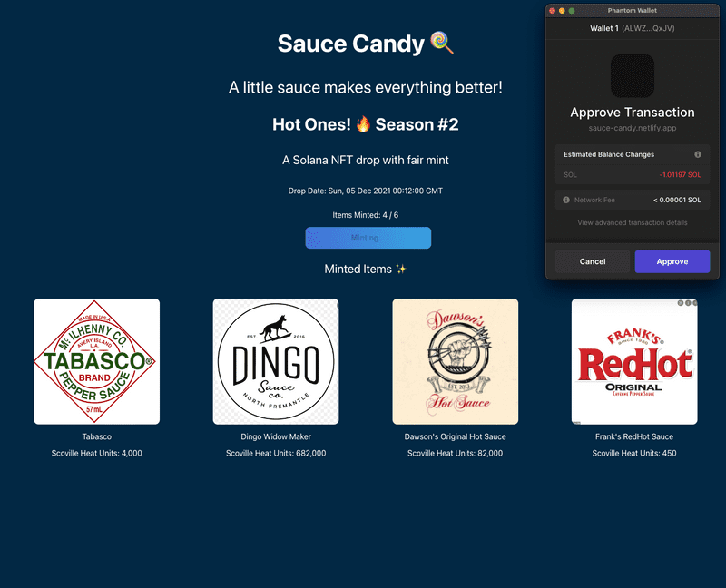Click the "Season #2" heading text

tap(417, 124)
